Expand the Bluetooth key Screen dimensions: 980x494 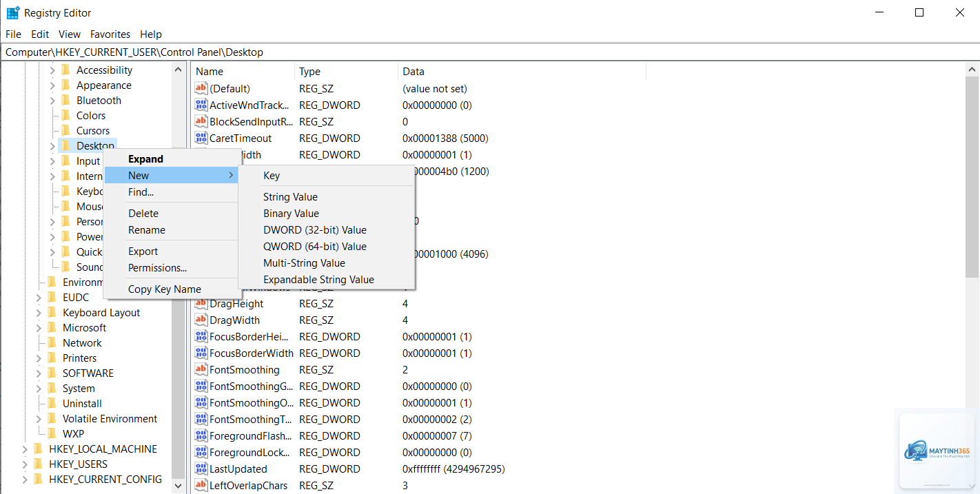click(52, 101)
